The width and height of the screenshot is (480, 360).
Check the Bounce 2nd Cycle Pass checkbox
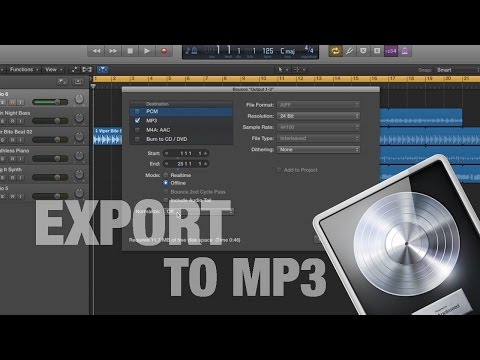tap(166, 192)
